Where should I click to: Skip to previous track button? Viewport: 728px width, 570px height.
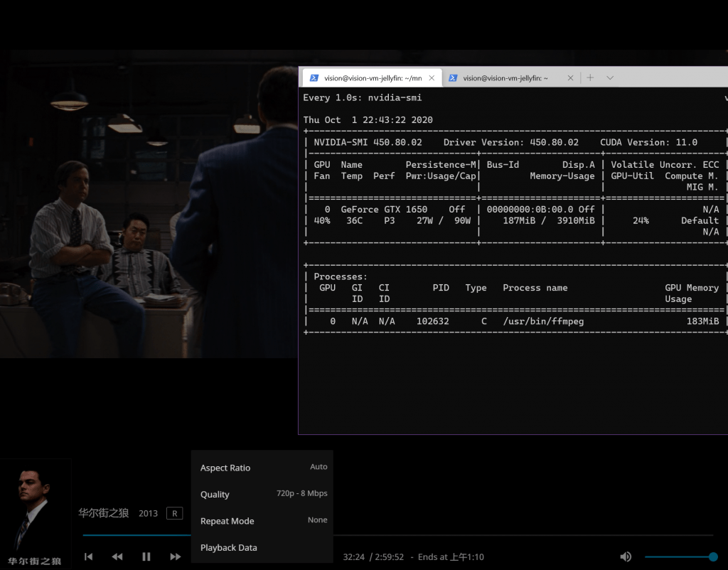pyautogui.click(x=88, y=556)
